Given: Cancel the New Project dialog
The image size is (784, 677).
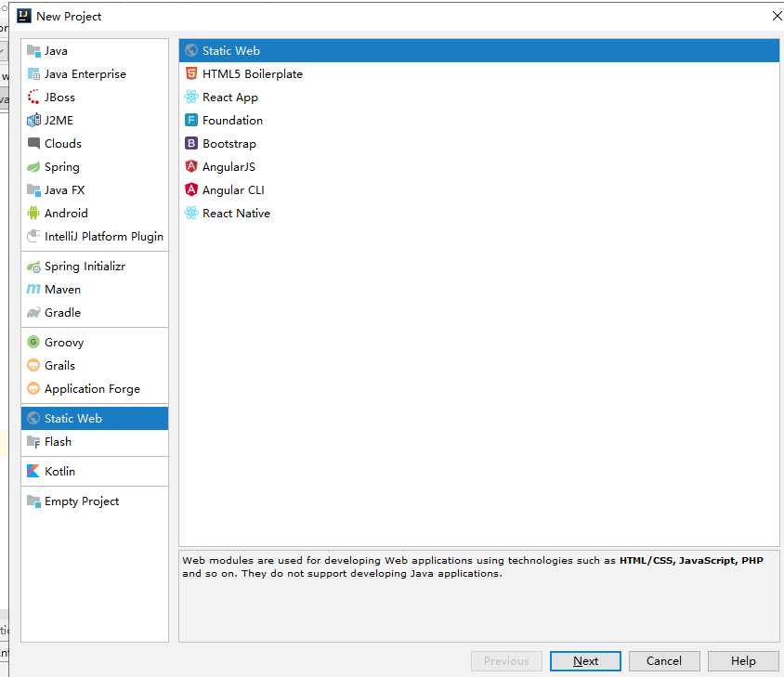Looking at the screenshot, I should [664, 661].
